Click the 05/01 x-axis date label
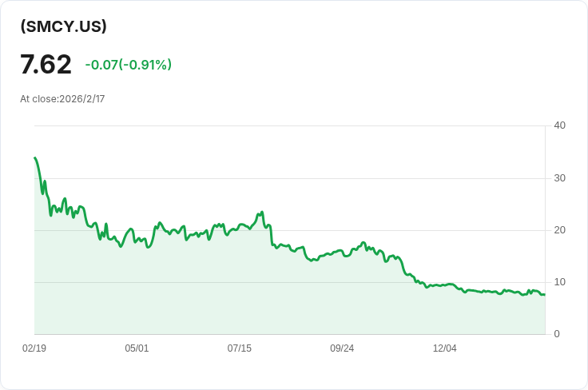Viewport: 588px width, 390px height. pyautogui.click(x=137, y=348)
